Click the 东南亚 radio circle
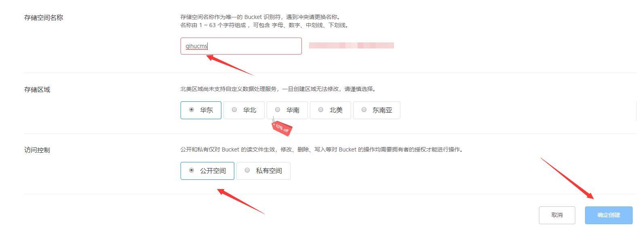 click(364, 109)
